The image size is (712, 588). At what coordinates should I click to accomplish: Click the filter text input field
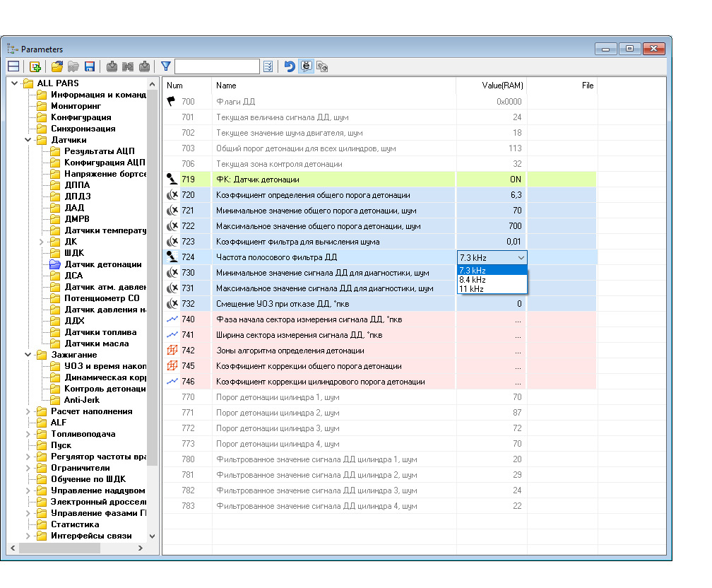pyautogui.click(x=217, y=66)
